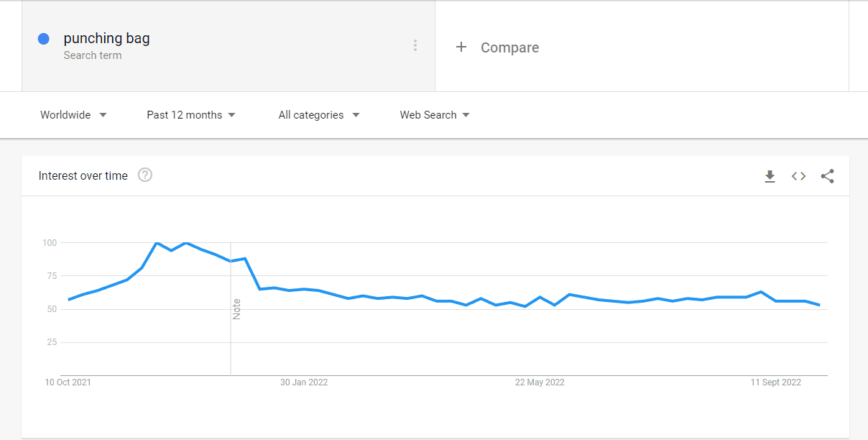The width and height of the screenshot is (868, 440).
Task: Download the interest over time CSV
Action: (770, 176)
